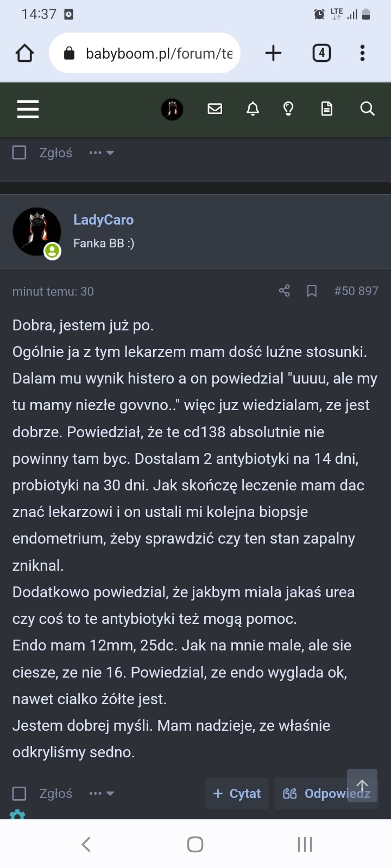Open the hamburger navigation menu
391x868 pixels.
click(28, 109)
